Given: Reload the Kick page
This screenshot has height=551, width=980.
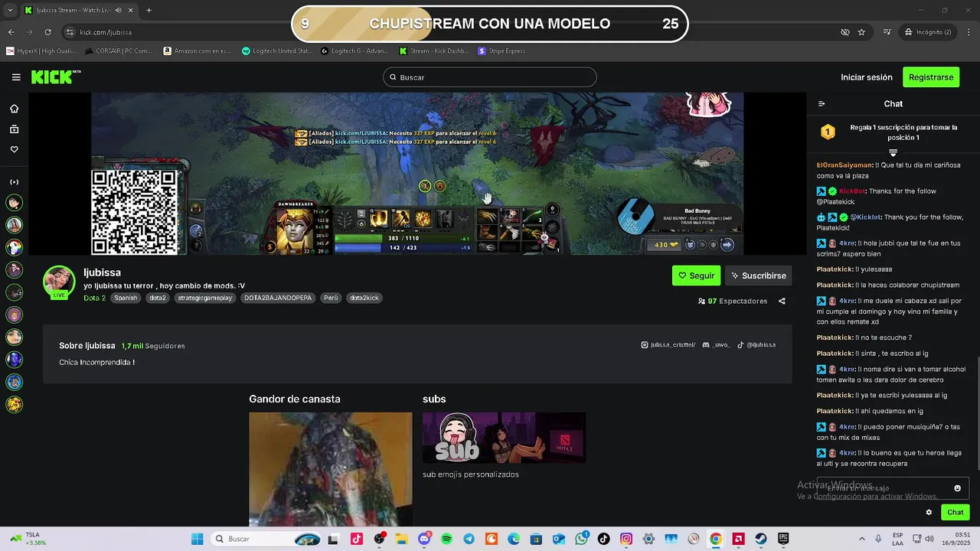Looking at the screenshot, I should (x=47, y=32).
